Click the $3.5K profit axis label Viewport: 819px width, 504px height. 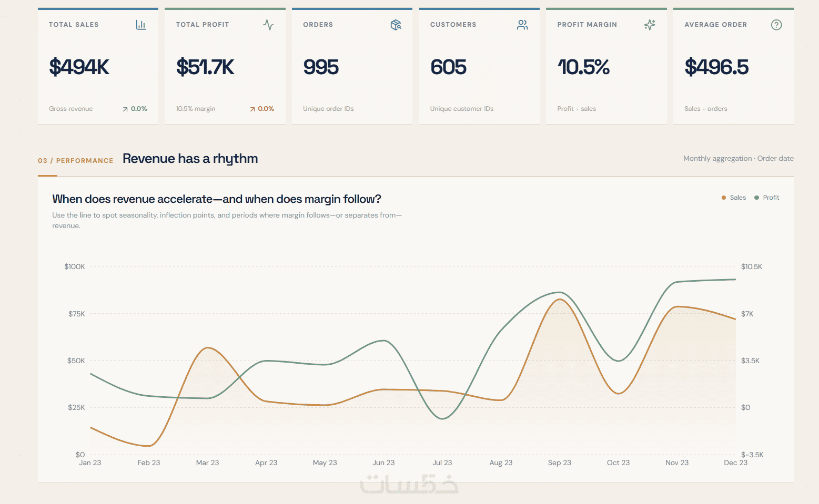point(751,361)
